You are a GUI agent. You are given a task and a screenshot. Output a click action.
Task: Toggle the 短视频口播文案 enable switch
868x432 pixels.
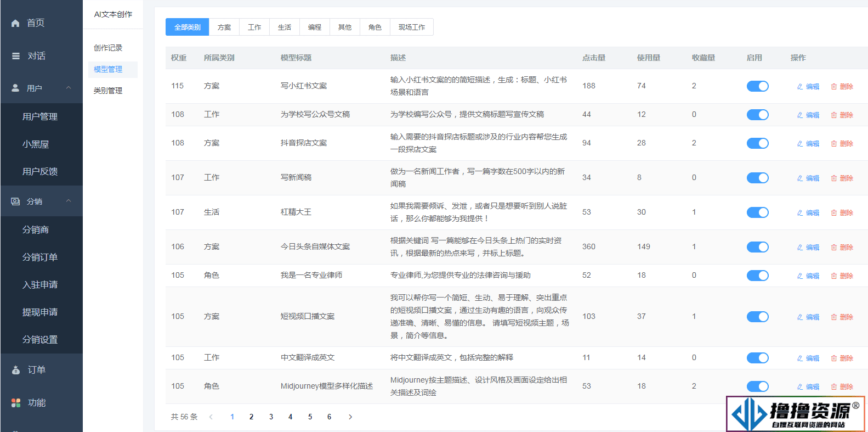coord(757,317)
